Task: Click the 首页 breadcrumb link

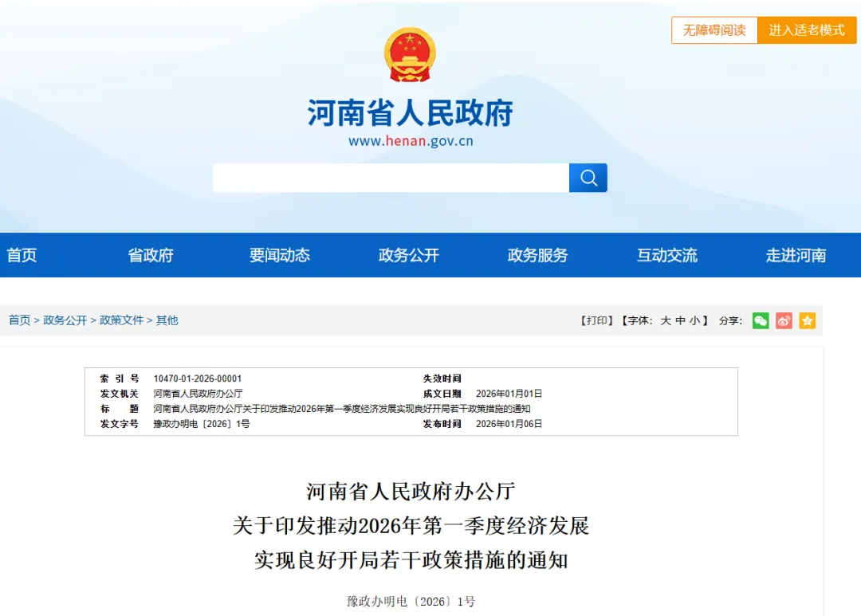Action: click(19, 320)
